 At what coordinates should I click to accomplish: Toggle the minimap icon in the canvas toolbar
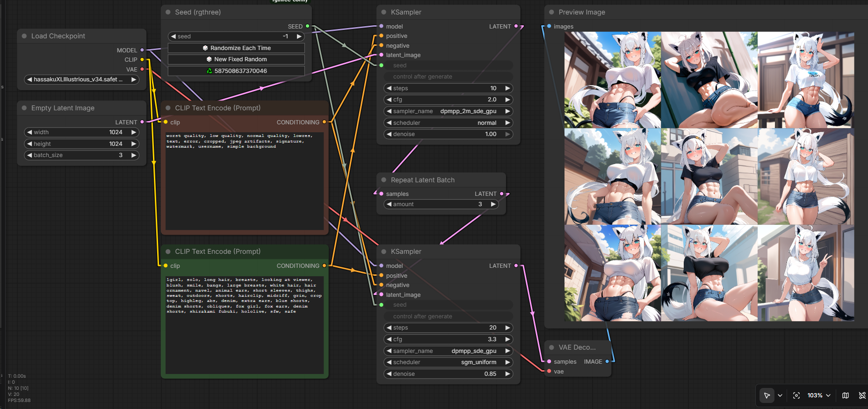tap(846, 395)
